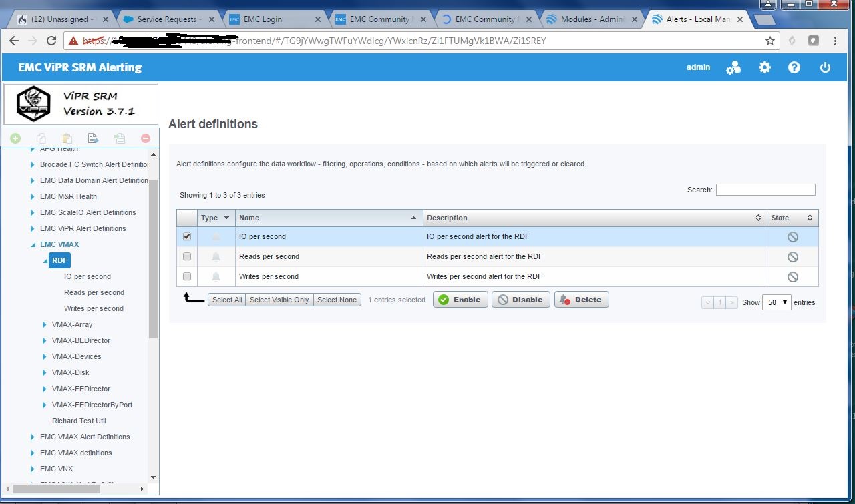Open the help question mark icon

click(794, 67)
